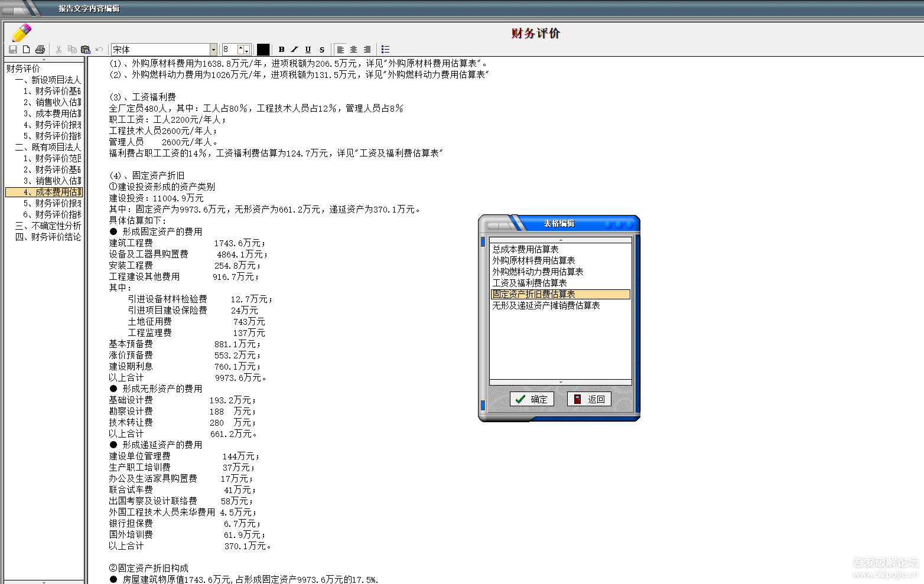The image size is (924, 584).
Task: Click the 财务评价 page heading
Action: click(535, 33)
